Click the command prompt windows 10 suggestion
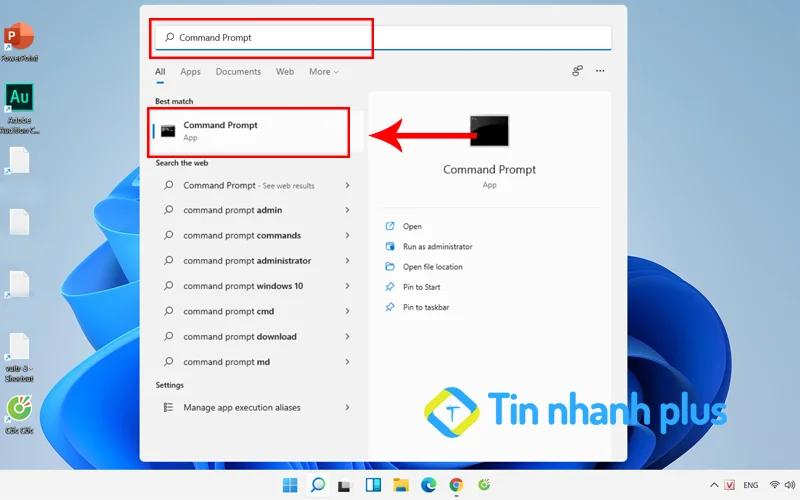The height and width of the screenshot is (500, 800). [243, 286]
